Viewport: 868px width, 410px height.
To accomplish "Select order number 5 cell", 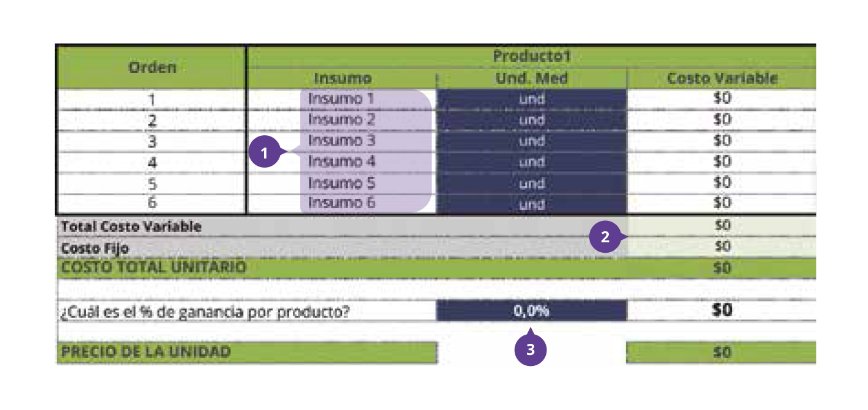I will coord(152,183).
